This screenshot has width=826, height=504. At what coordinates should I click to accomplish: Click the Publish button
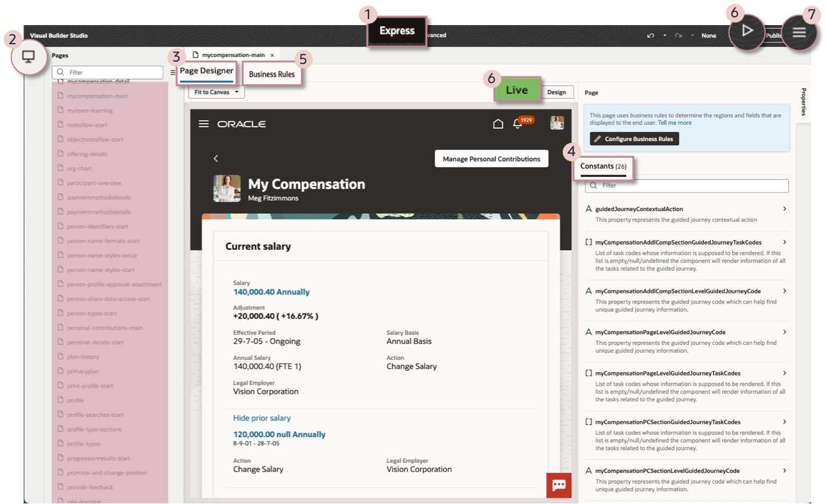click(x=774, y=35)
